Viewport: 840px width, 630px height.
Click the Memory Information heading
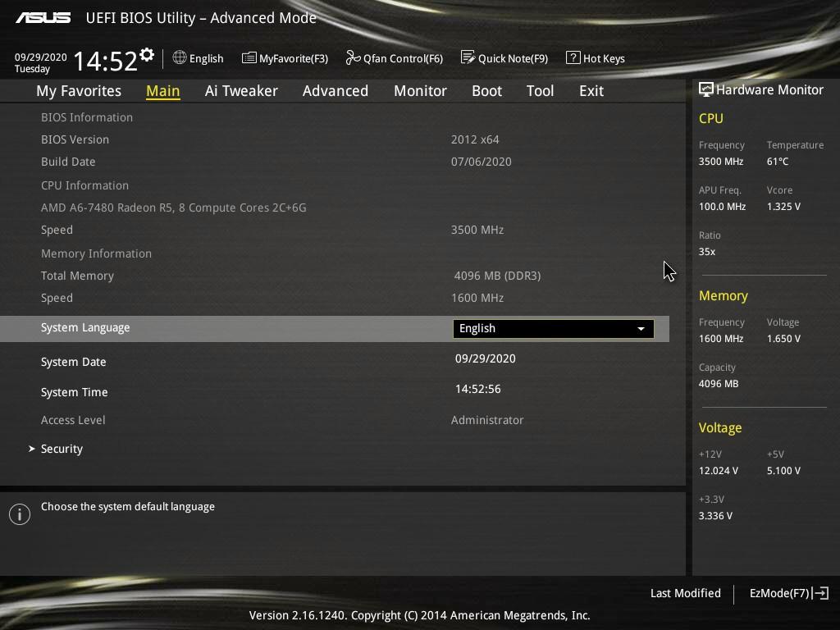(97, 253)
